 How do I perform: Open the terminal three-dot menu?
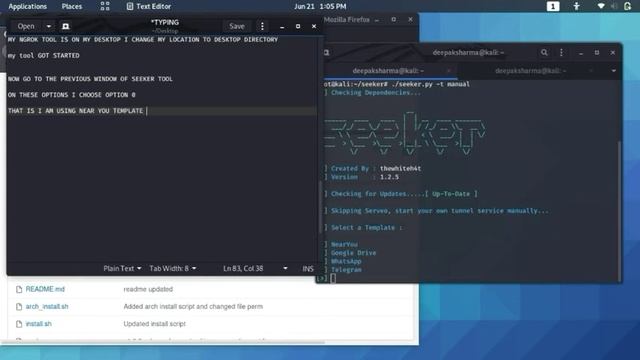(x=561, y=53)
